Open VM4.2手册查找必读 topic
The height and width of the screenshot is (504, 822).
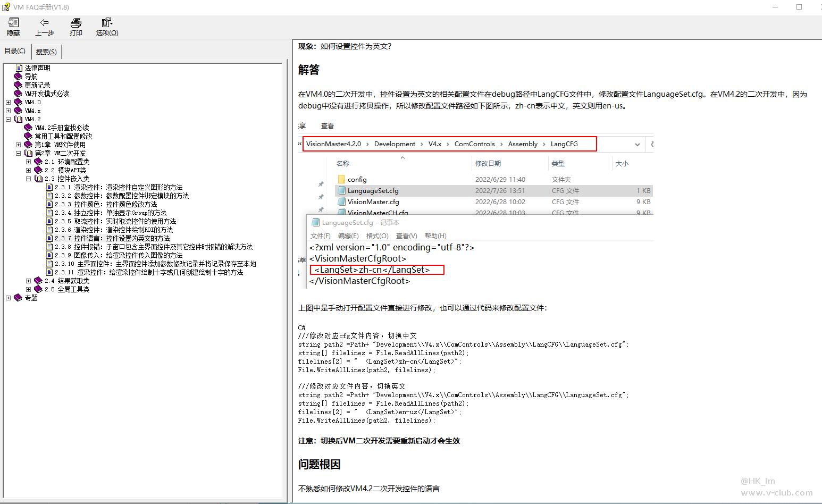coord(62,128)
